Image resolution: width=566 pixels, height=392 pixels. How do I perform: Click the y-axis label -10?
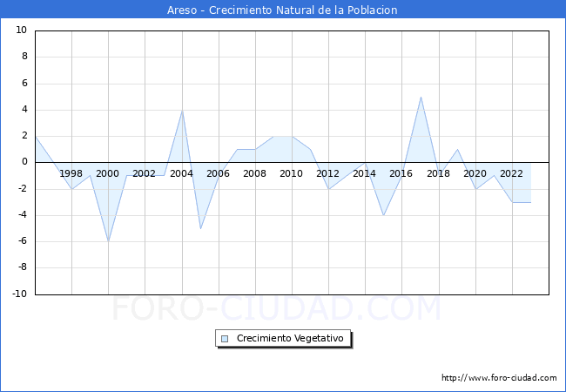pos(20,294)
